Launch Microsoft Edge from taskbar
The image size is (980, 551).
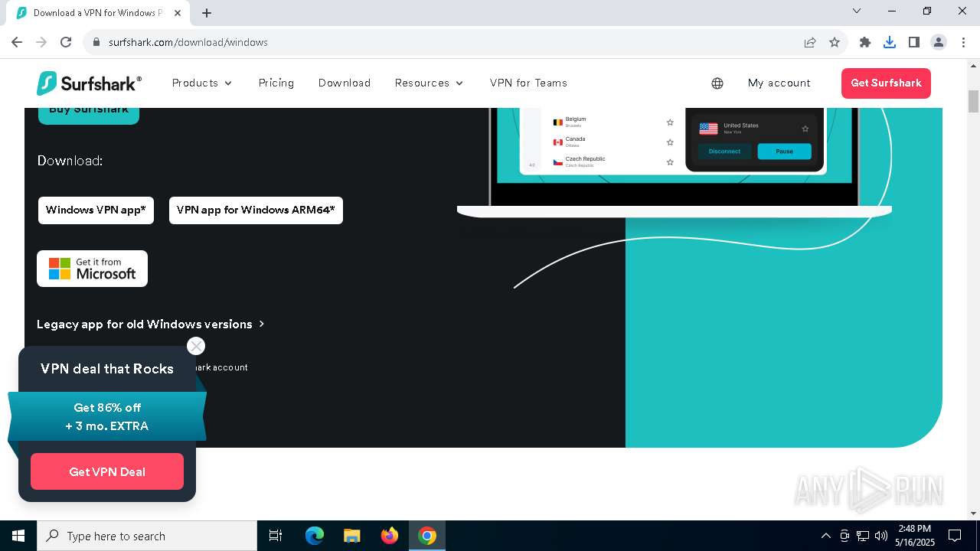pyautogui.click(x=315, y=536)
